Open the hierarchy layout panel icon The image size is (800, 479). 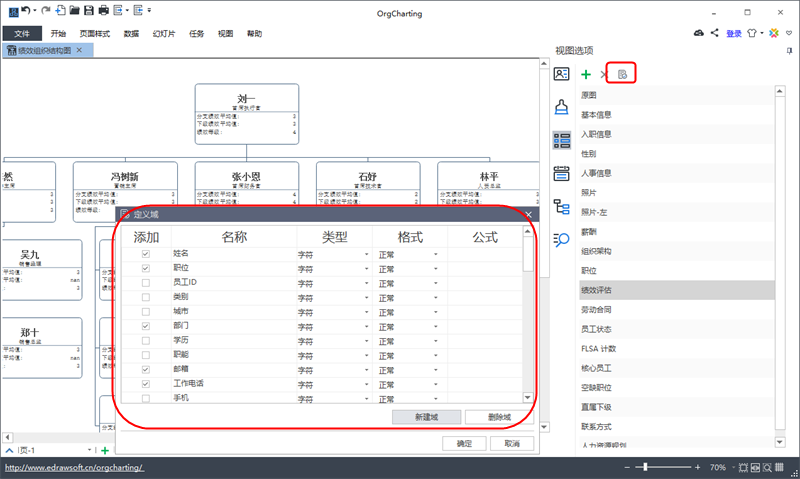pos(561,207)
